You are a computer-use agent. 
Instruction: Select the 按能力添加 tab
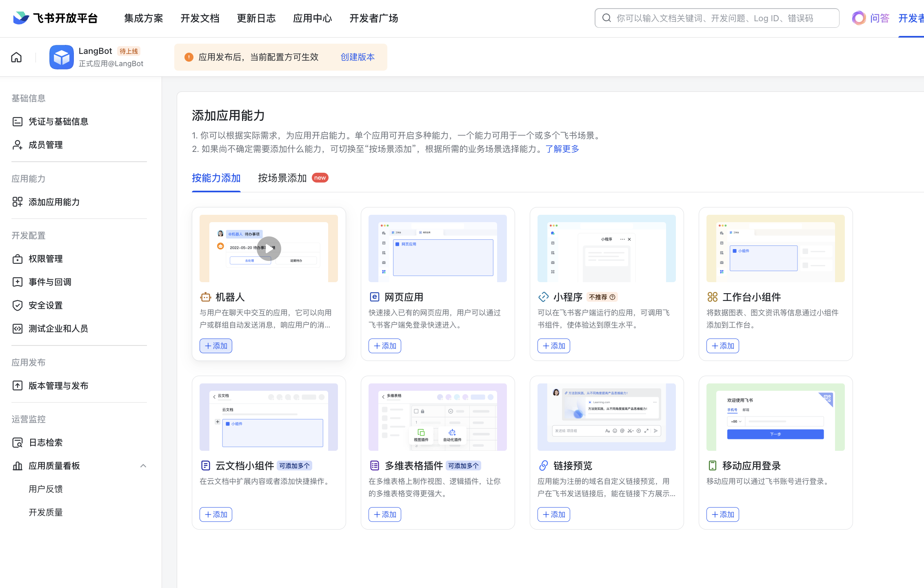pos(216,178)
